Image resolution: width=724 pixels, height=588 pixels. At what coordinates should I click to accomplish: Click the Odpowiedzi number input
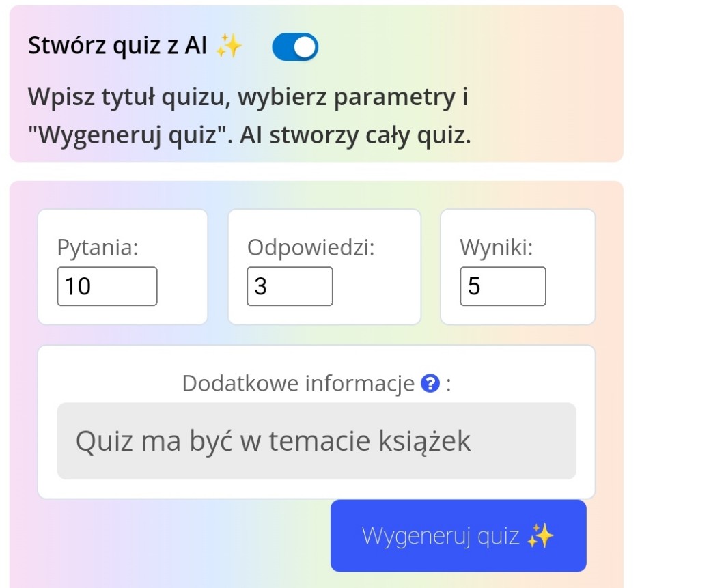coord(290,286)
